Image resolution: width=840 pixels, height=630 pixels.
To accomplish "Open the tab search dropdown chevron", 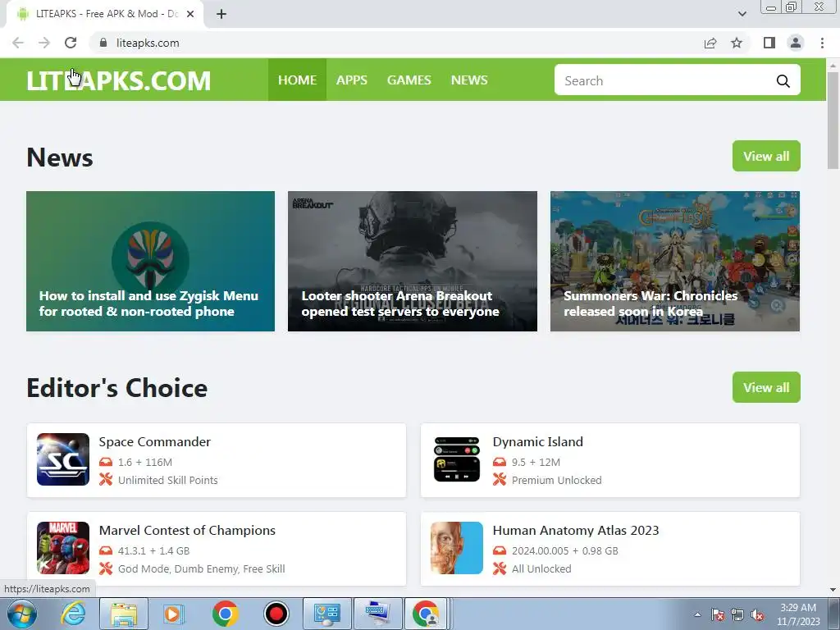I will point(742,14).
